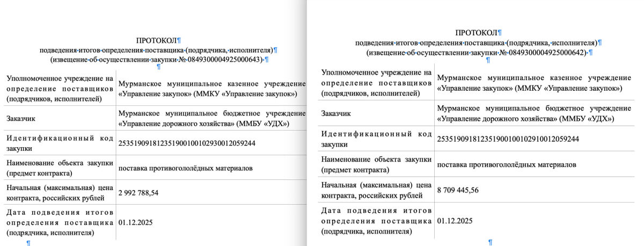The height and width of the screenshot is (246, 644).
Task: Click the Заказчик label in right document
Action: 336,113
